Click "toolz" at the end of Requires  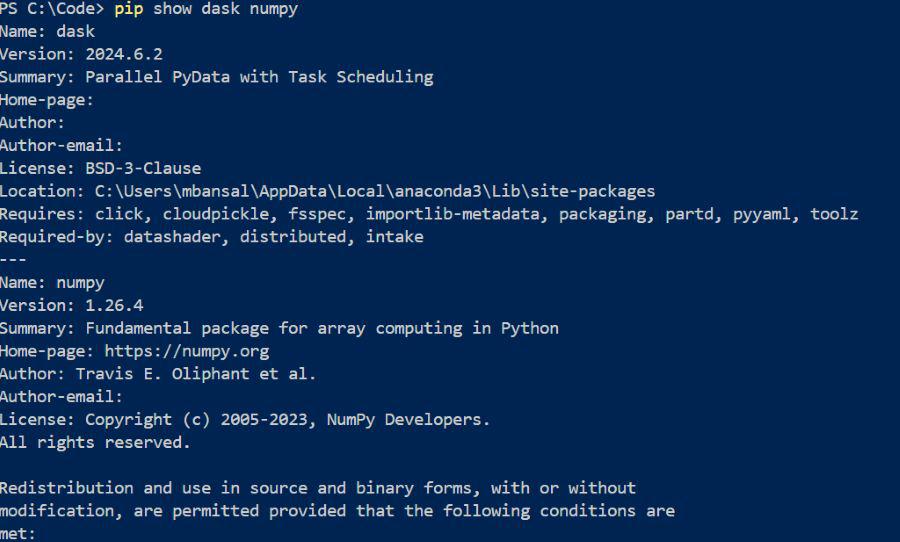click(x=834, y=214)
